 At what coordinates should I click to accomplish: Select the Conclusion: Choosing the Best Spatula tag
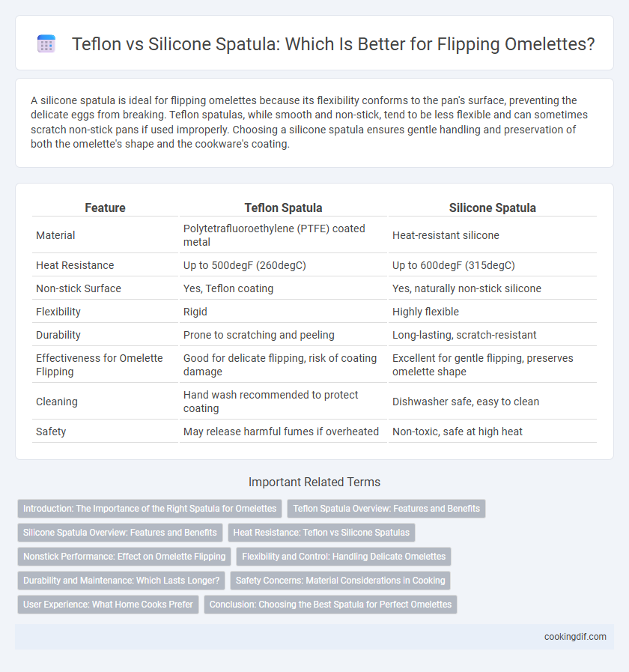pos(330,605)
